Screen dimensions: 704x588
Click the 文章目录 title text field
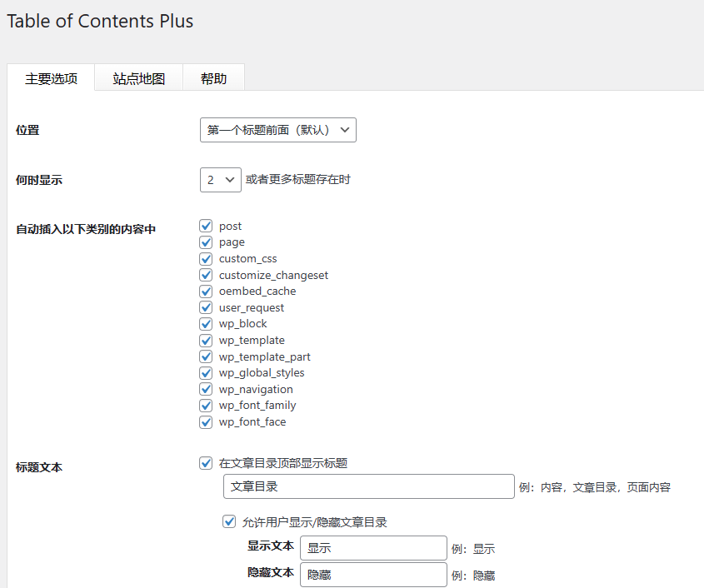(368, 486)
